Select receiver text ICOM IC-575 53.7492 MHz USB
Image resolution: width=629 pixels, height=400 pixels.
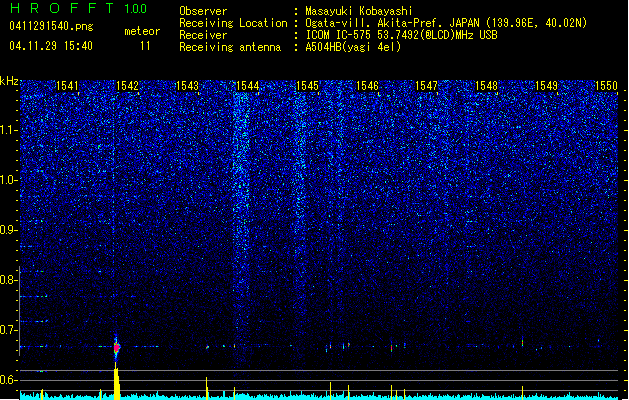[401, 35]
